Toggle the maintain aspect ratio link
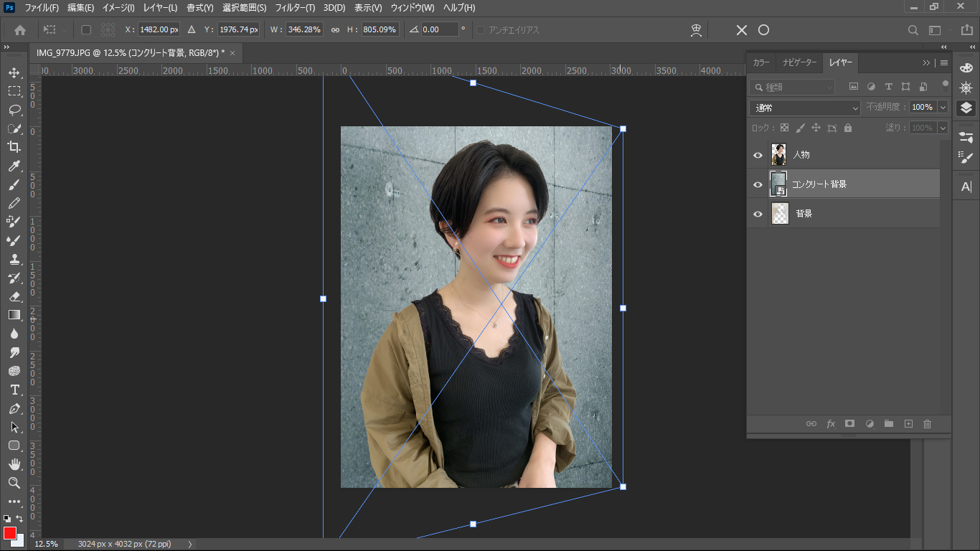This screenshot has height=551, width=980. click(335, 30)
